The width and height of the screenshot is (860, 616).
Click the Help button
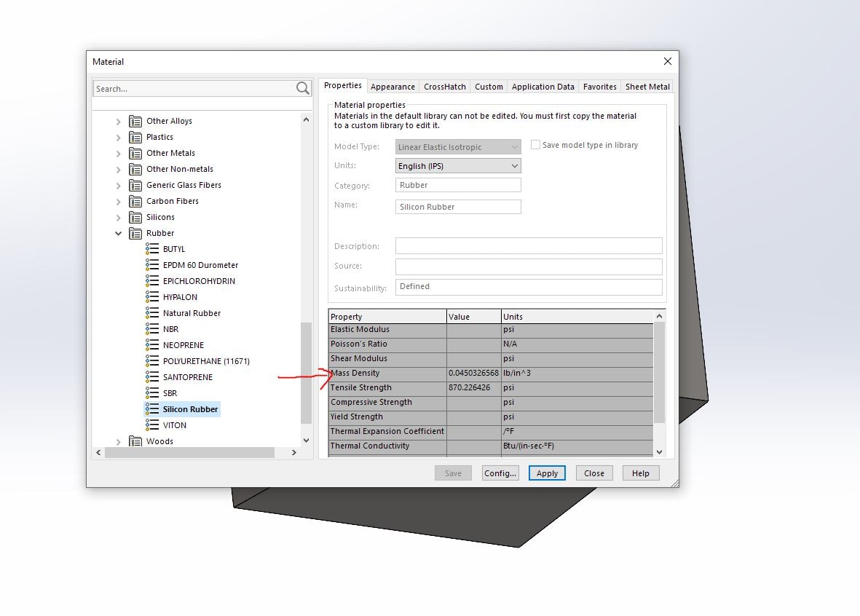tap(641, 473)
